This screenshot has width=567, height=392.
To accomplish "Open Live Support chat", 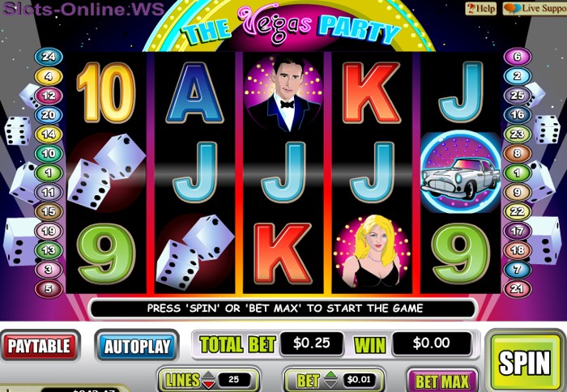I will (x=535, y=8).
